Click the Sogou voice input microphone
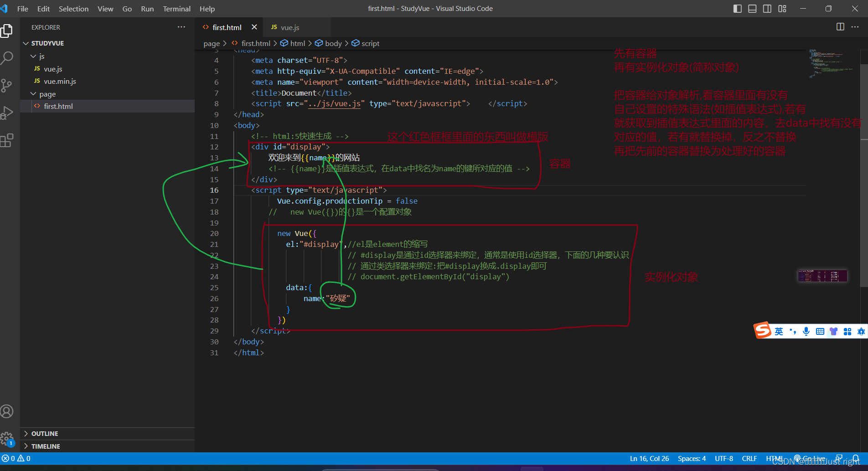Image resolution: width=868 pixels, height=471 pixels. (806, 331)
